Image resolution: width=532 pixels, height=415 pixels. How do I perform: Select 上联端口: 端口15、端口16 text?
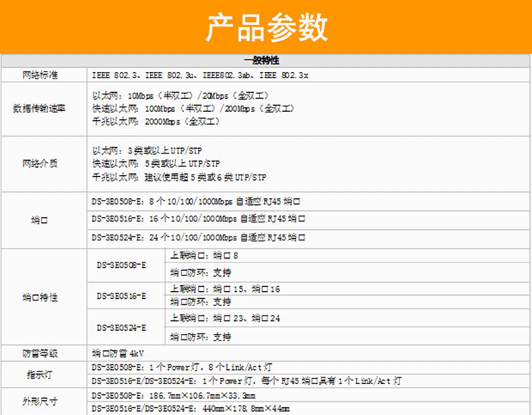point(225,289)
